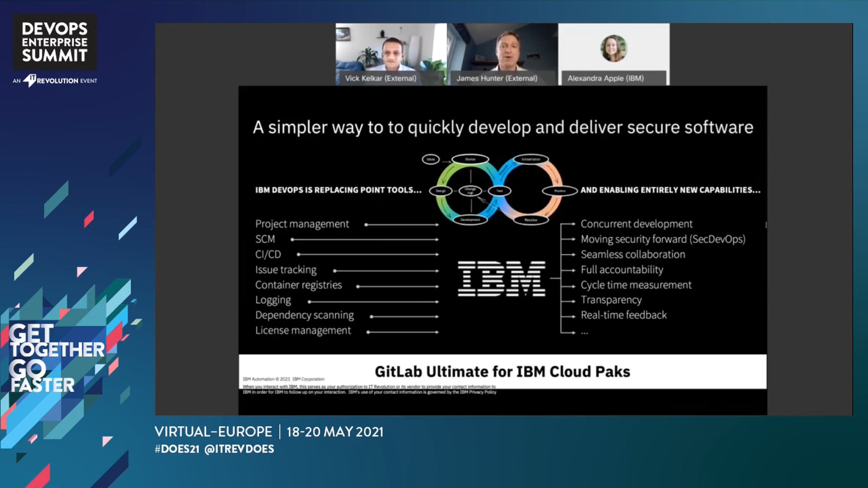
Task: Click the 'Instantiation' node in the loop diagram
Action: point(531,159)
